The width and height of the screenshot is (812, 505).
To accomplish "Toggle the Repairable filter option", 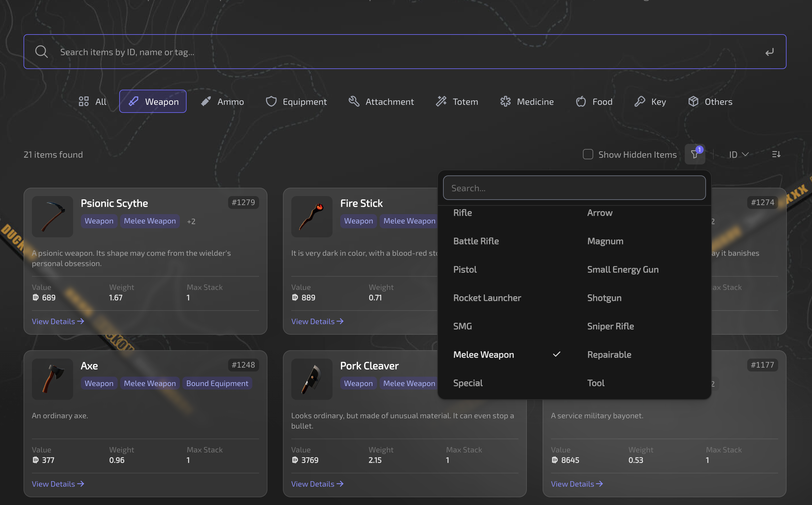I will click(609, 354).
